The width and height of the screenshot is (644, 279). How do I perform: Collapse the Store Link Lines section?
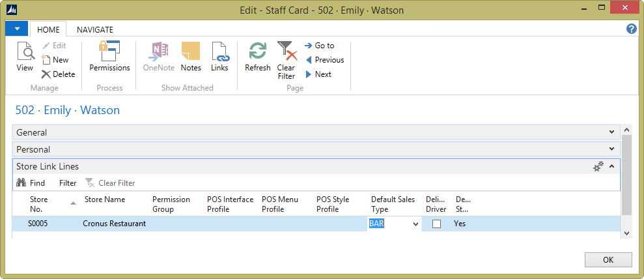click(x=611, y=166)
